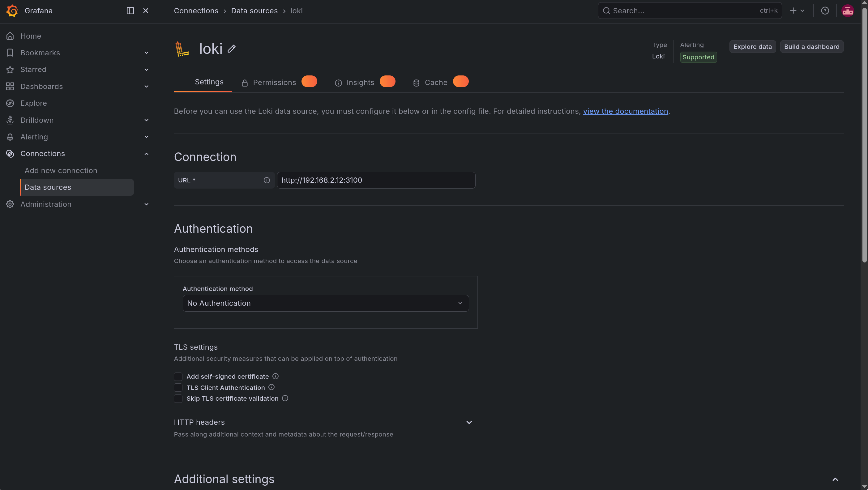This screenshot has height=490, width=868.
Task: Open Home from the sidebar
Action: click(31, 36)
